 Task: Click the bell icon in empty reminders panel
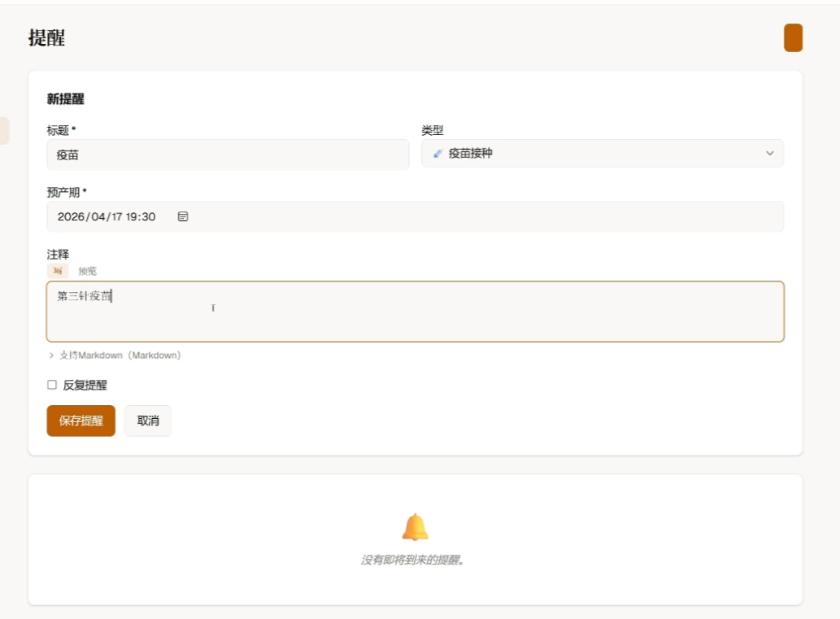(x=415, y=527)
